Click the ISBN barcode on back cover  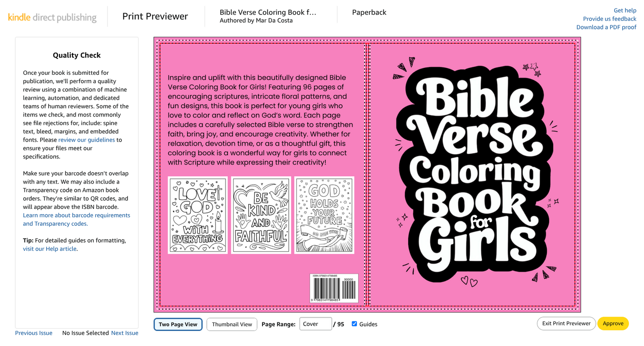coord(334,288)
